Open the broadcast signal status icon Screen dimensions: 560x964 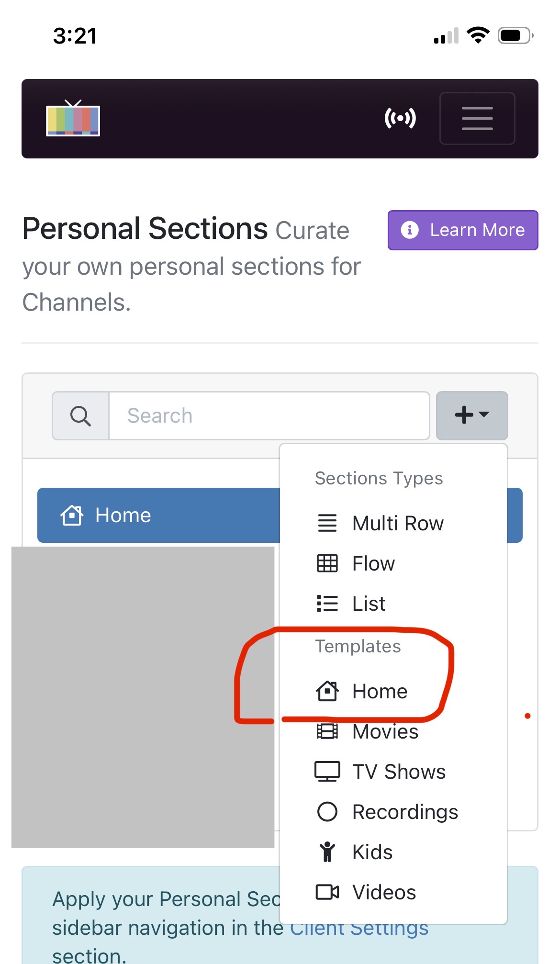(x=400, y=118)
